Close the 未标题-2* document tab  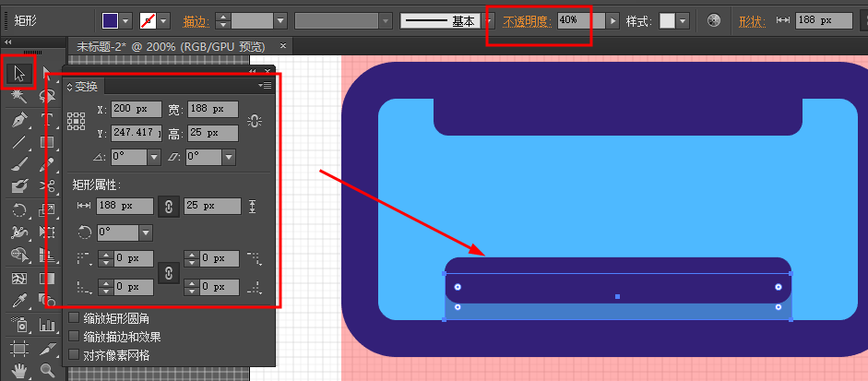pyautogui.click(x=283, y=46)
